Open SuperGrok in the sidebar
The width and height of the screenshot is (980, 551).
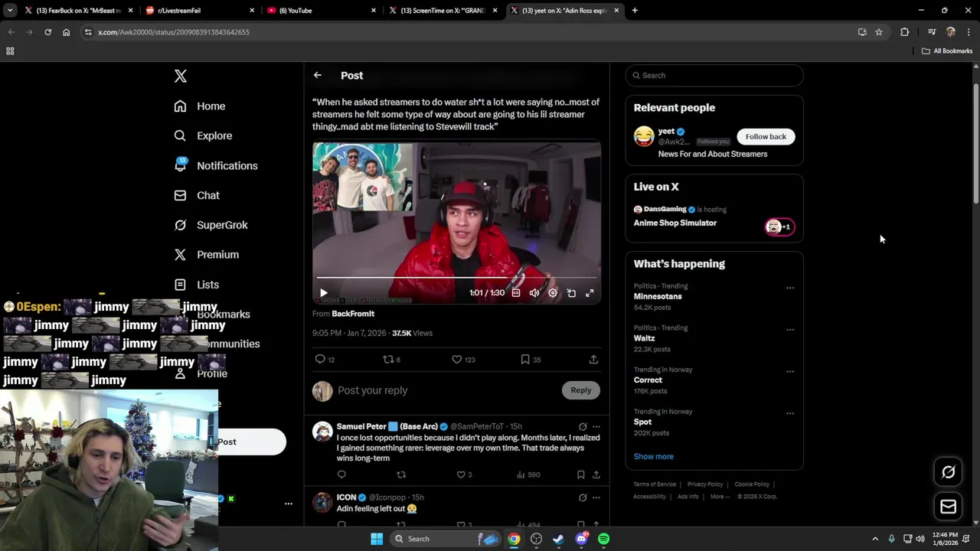[x=211, y=225]
